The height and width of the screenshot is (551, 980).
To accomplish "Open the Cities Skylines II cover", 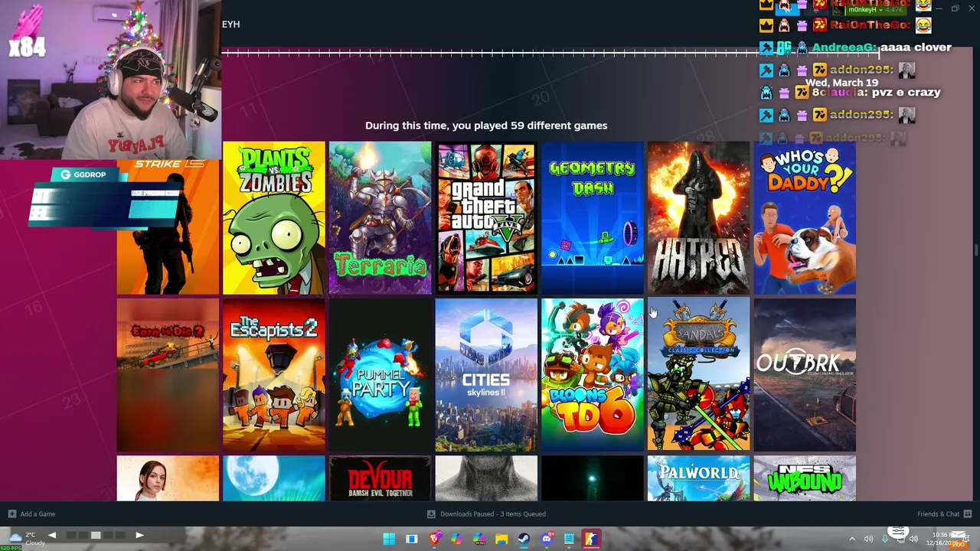I will pos(486,375).
